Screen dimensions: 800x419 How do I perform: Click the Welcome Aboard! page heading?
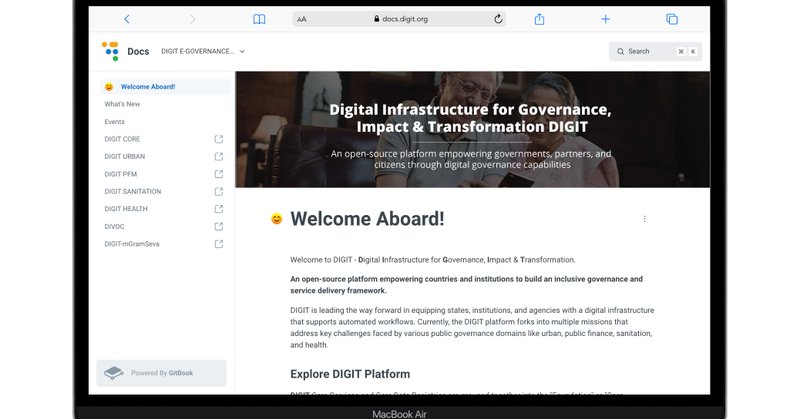(367, 219)
